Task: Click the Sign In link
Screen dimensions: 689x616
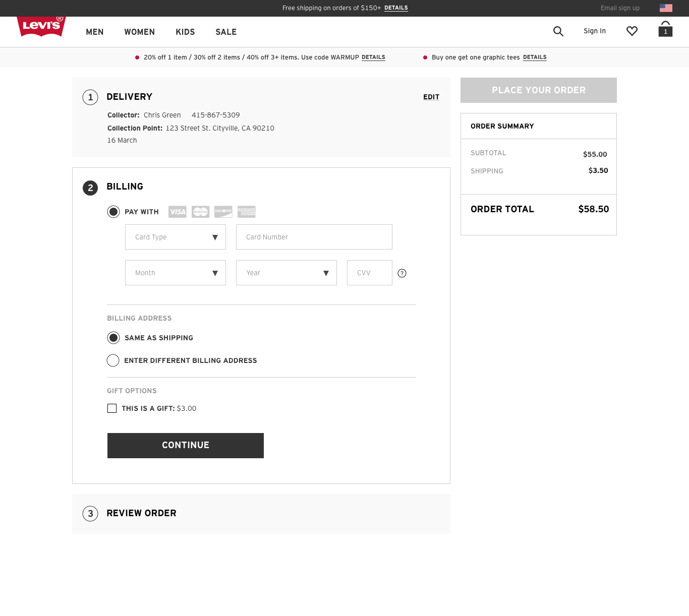Action: pyautogui.click(x=595, y=31)
